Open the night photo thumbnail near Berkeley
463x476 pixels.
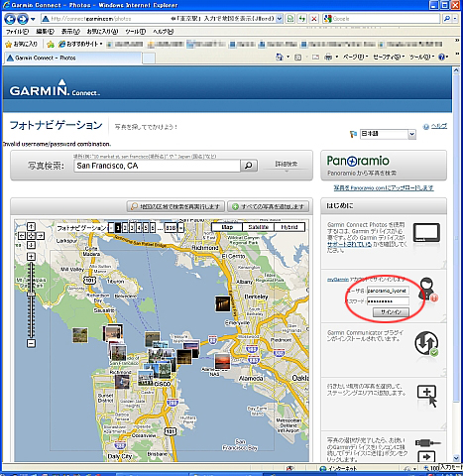point(223,303)
